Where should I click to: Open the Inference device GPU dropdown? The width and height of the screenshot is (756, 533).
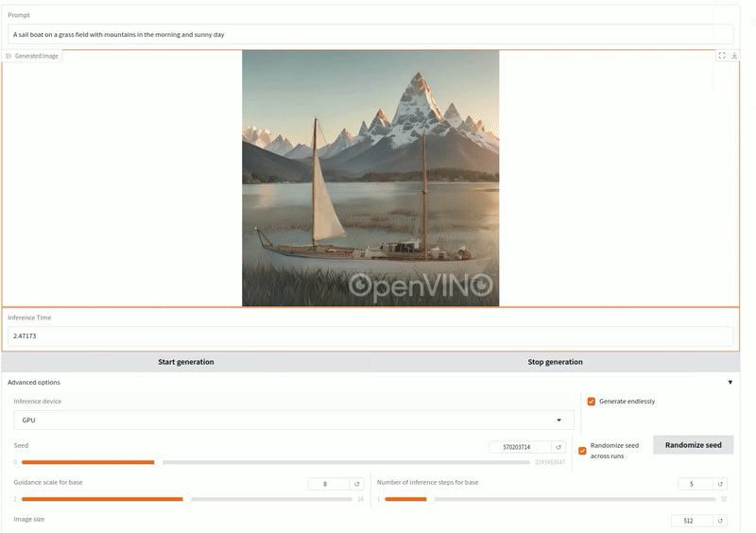point(294,421)
